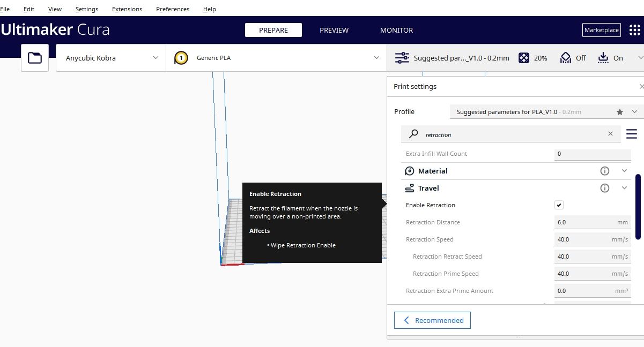Click the settings search field
Image resolution: width=644 pixels, height=347 pixels.
point(511,134)
